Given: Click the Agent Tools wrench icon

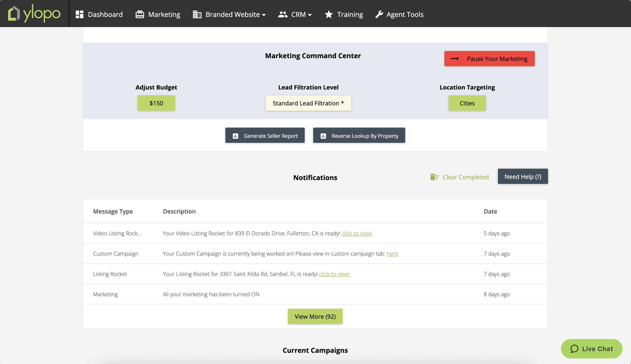Looking at the screenshot, I should click(x=379, y=14).
